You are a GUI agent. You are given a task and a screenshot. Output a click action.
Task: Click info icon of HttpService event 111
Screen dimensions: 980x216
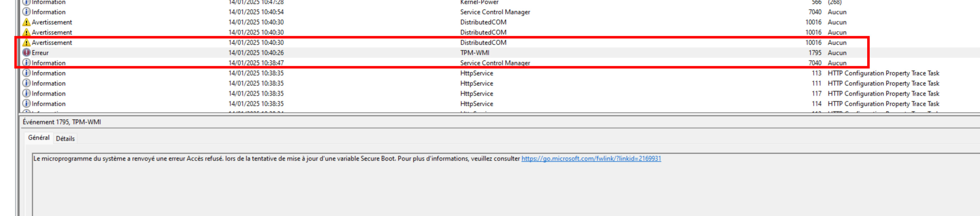26,83
